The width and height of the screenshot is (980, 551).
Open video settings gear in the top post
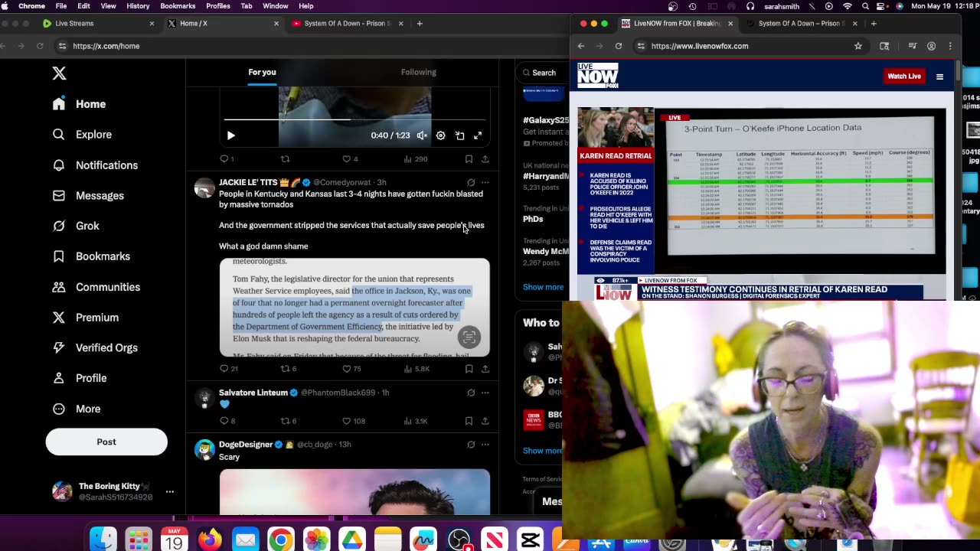pyautogui.click(x=440, y=135)
